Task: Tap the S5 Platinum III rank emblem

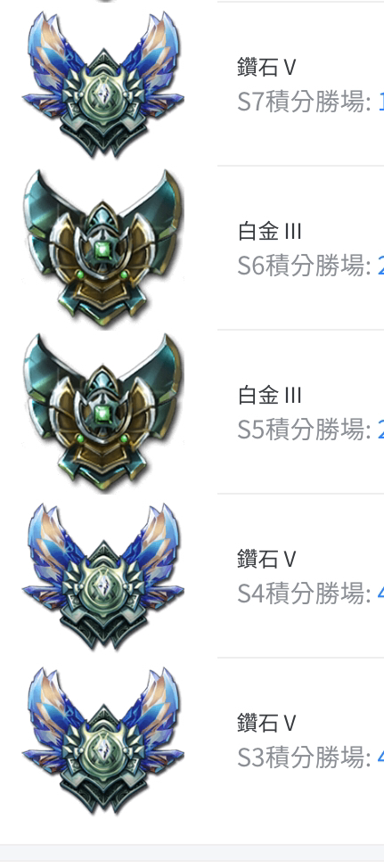Action: pyautogui.click(x=103, y=413)
